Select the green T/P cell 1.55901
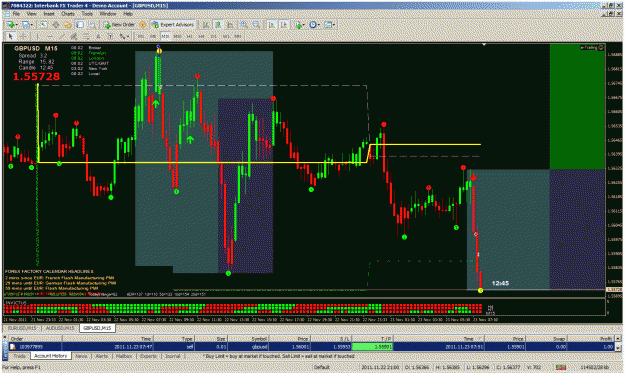The height and width of the screenshot is (373, 625). click(x=372, y=347)
